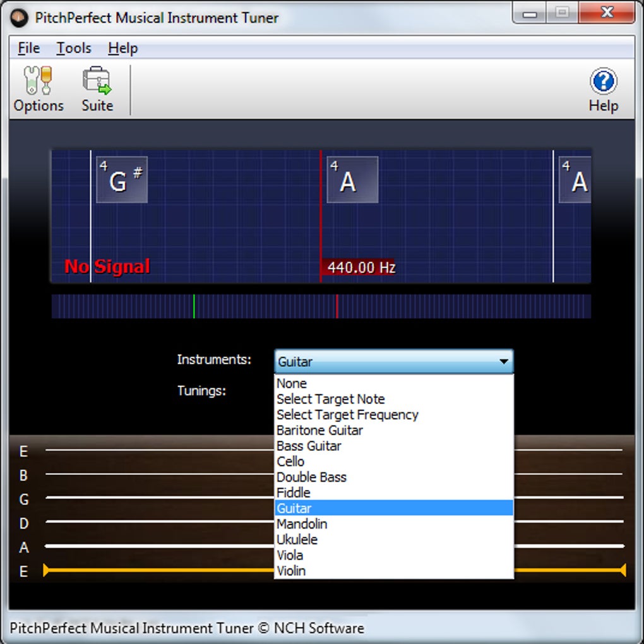Open the Help menu in menu bar

click(x=123, y=48)
